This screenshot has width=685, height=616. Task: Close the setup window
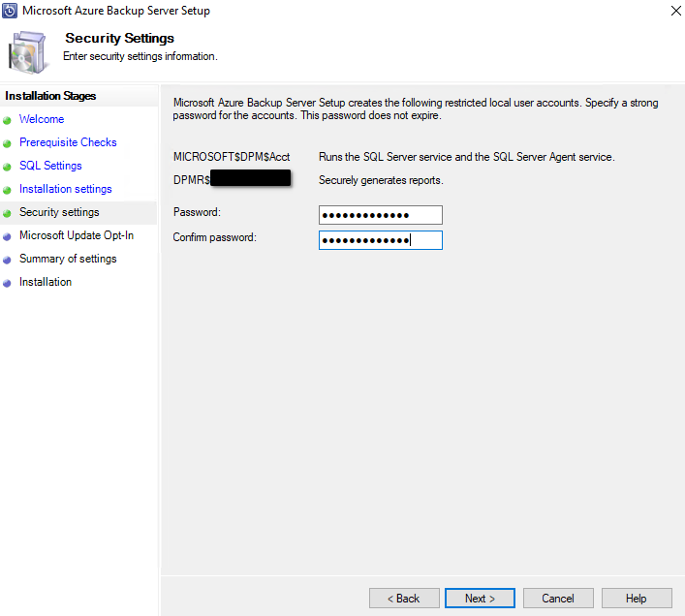(675, 11)
